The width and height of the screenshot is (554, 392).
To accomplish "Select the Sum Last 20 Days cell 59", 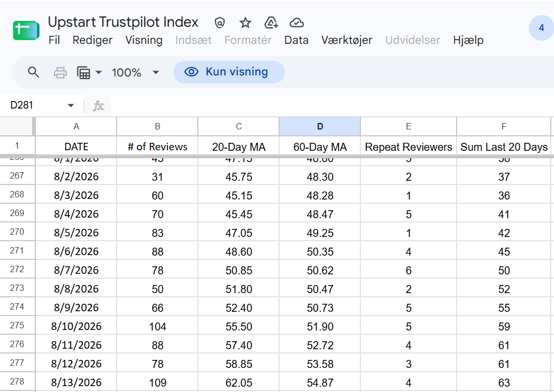I will (x=504, y=326).
